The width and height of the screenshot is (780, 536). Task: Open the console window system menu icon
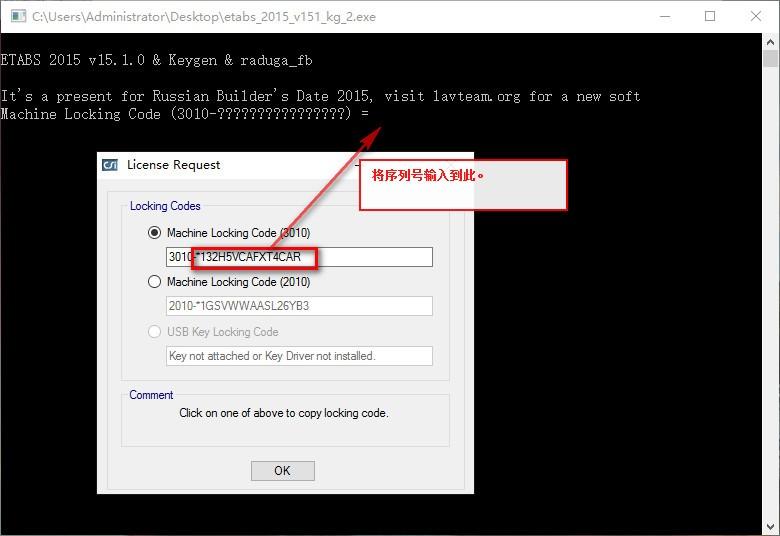coord(18,16)
